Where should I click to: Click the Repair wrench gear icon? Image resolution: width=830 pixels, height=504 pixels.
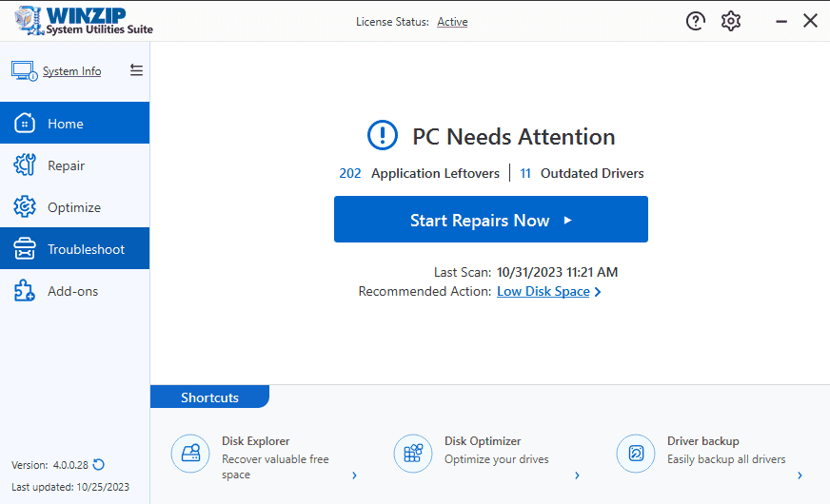[25, 165]
